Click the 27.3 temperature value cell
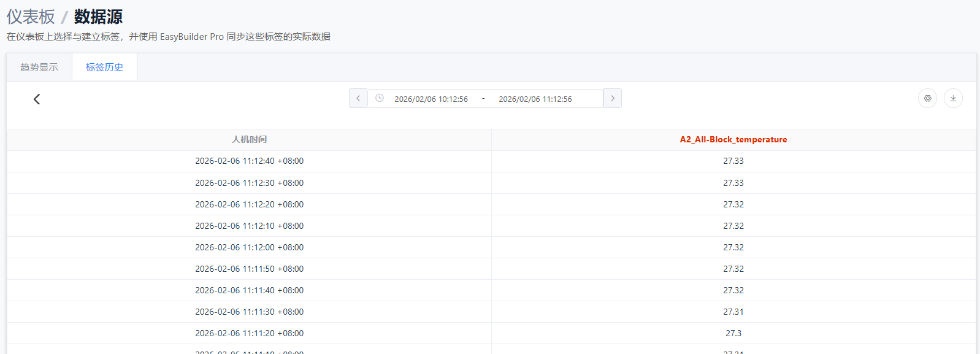 (733, 334)
